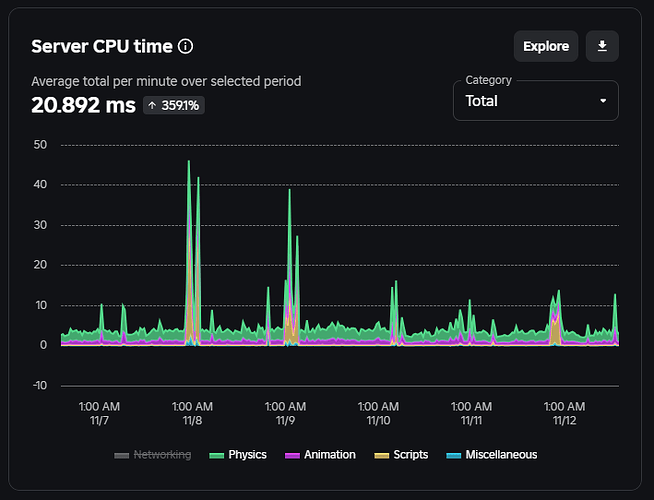Toggle Physics series in the legend
This screenshot has height=500, width=654.
coord(238,455)
